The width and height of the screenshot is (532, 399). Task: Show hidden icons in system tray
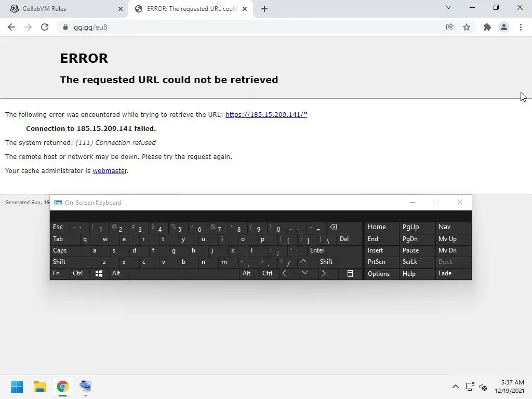coord(456,387)
